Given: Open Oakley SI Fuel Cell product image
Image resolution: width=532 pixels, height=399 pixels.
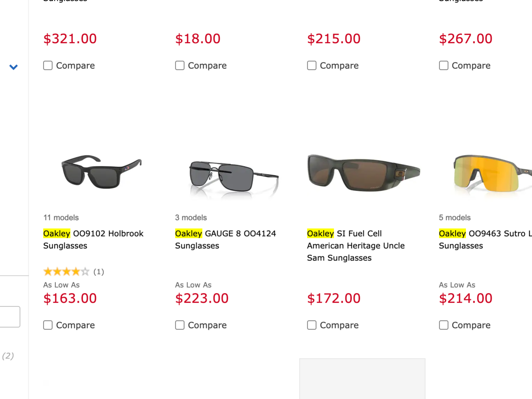Looking at the screenshot, I should [363, 173].
